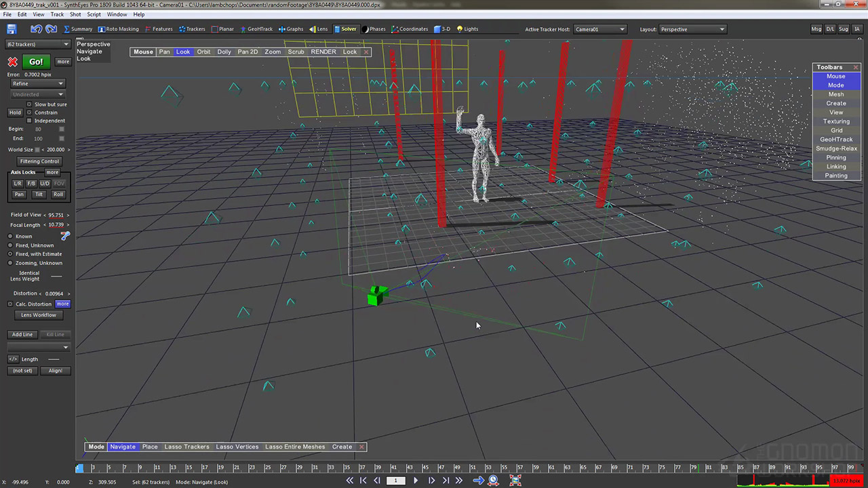The image size is (868, 488).
Task: Open the Active Tracker Host Camera01 dropdown
Action: coord(599,29)
